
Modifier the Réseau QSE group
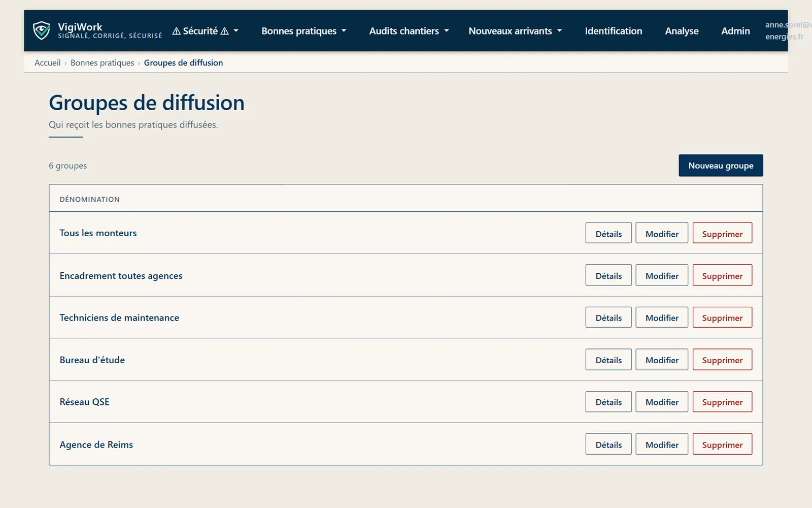point(662,402)
